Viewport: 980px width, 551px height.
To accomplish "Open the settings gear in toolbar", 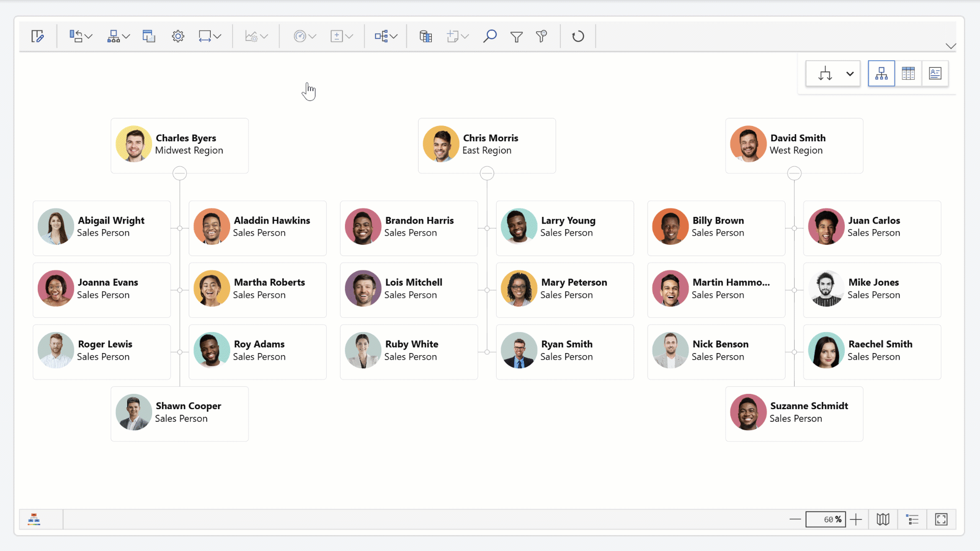I will (x=178, y=36).
